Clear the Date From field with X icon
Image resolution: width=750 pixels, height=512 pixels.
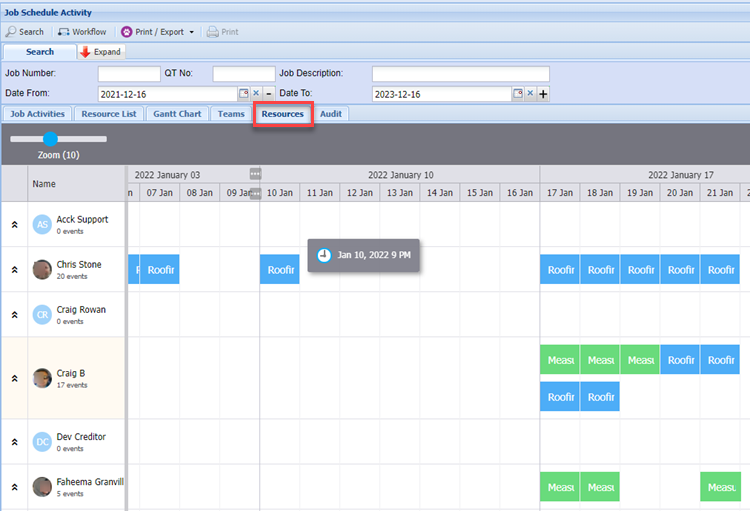(256, 94)
